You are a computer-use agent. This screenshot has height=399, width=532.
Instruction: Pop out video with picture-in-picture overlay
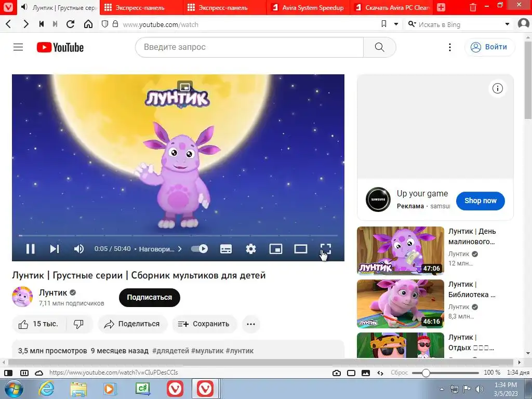click(x=185, y=87)
